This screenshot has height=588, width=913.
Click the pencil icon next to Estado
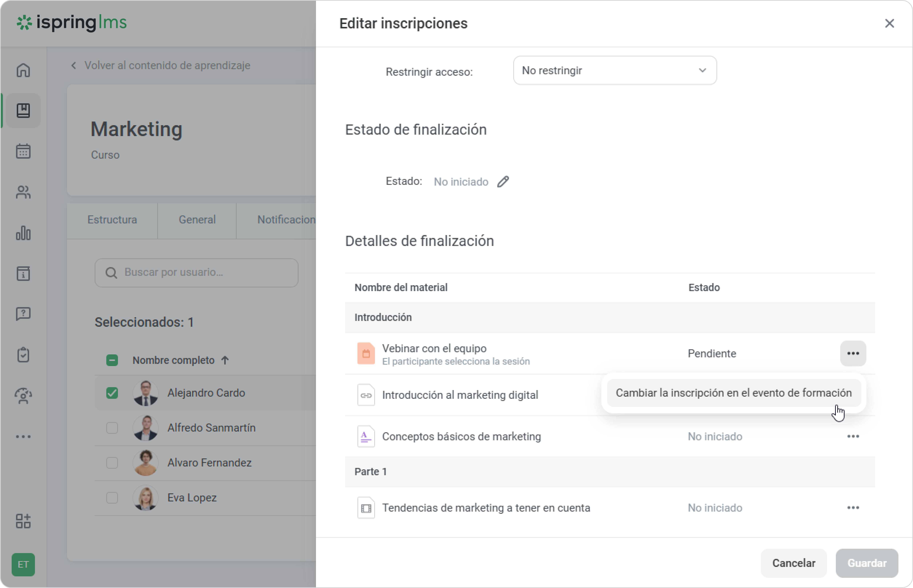pyautogui.click(x=503, y=182)
